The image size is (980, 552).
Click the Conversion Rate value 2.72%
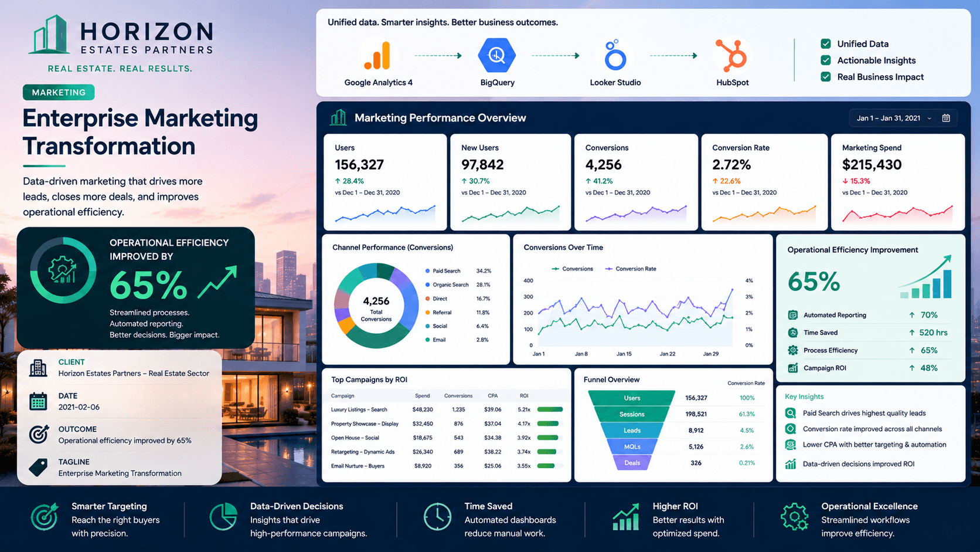point(731,165)
